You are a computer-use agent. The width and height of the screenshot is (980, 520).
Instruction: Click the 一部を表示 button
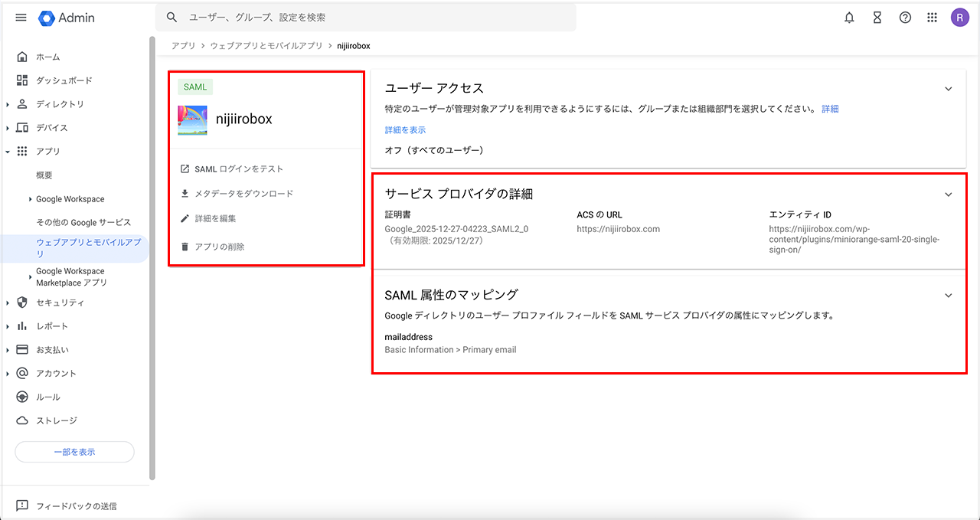point(74,452)
